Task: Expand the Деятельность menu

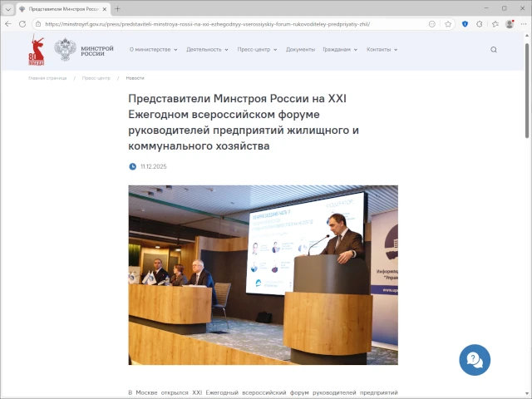Action: [x=207, y=50]
